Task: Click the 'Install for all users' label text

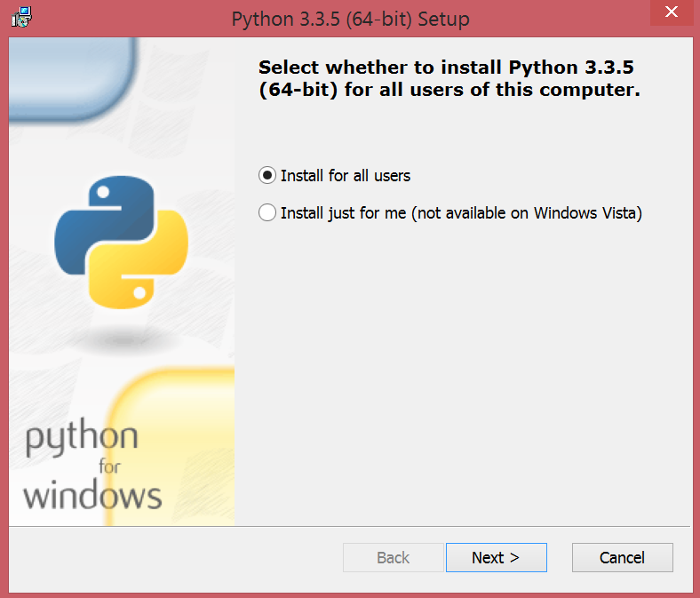Action: [346, 176]
